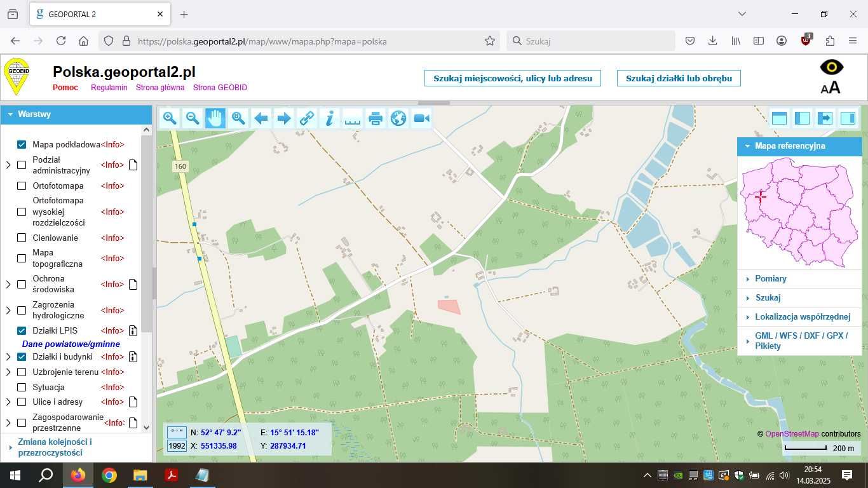868x488 pixels.
Task: Click the zoom to extent magnifier
Action: pyautogui.click(x=238, y=118)
